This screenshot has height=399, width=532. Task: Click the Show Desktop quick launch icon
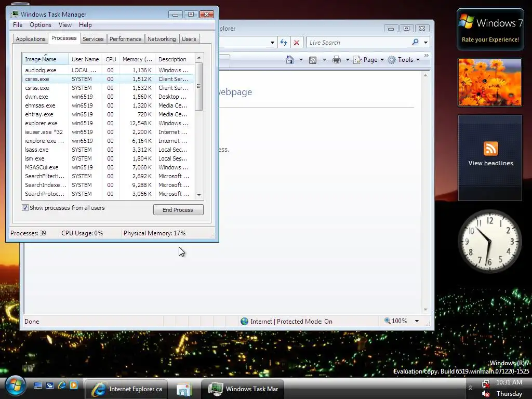tap(37, 385)
